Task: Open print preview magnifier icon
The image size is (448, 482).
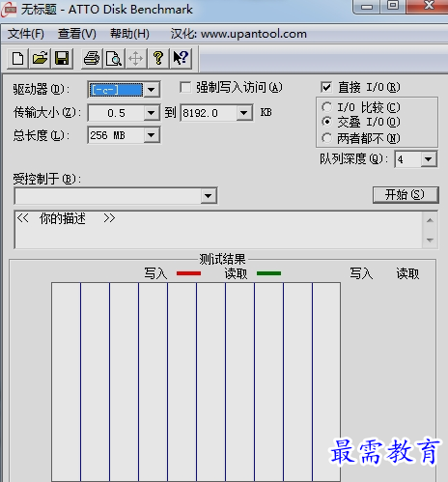Action: pos(114,58)
